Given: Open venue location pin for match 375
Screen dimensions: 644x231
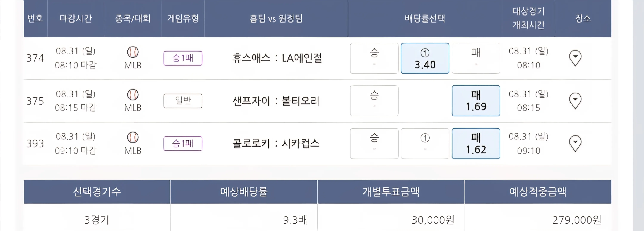Looking at the screenshot, I should [x=575, y=101].
